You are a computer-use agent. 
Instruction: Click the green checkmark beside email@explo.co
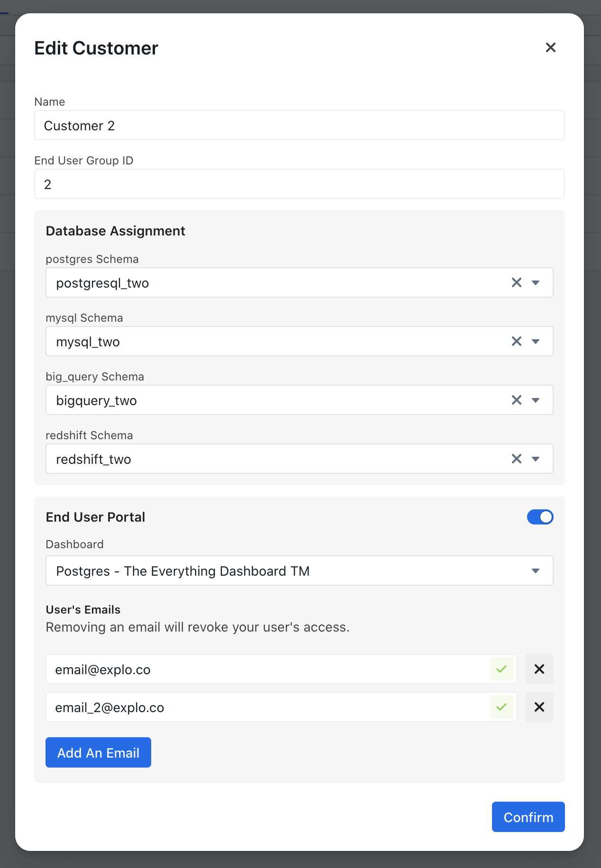pyautogui.click(x=501, y=669)
